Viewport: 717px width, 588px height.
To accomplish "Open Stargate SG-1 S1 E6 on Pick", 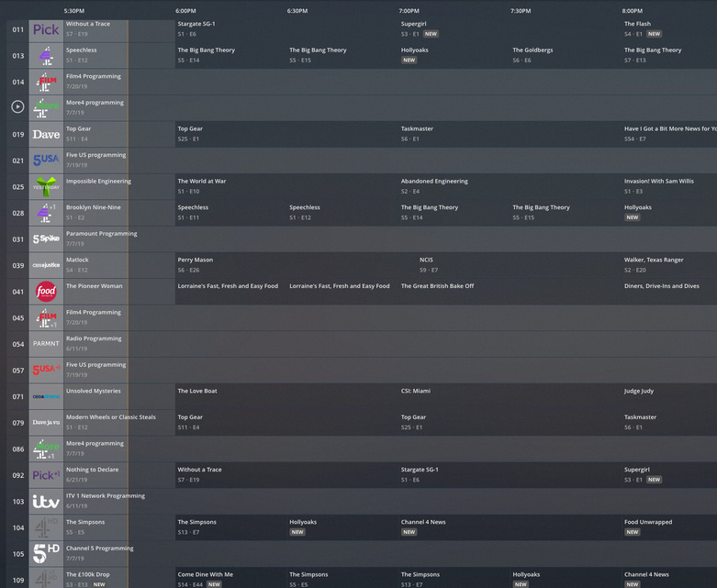I will pyautogui.click(x=286, y=30).
